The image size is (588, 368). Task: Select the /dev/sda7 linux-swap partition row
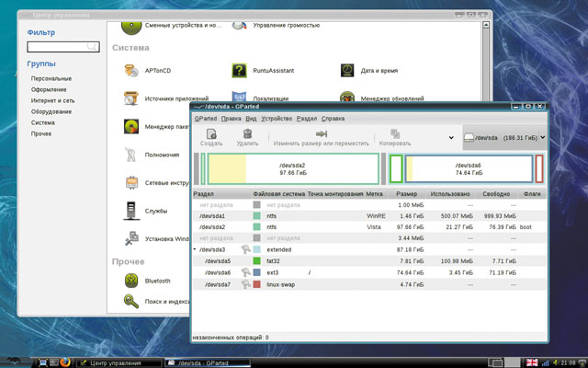pos(369,284)
